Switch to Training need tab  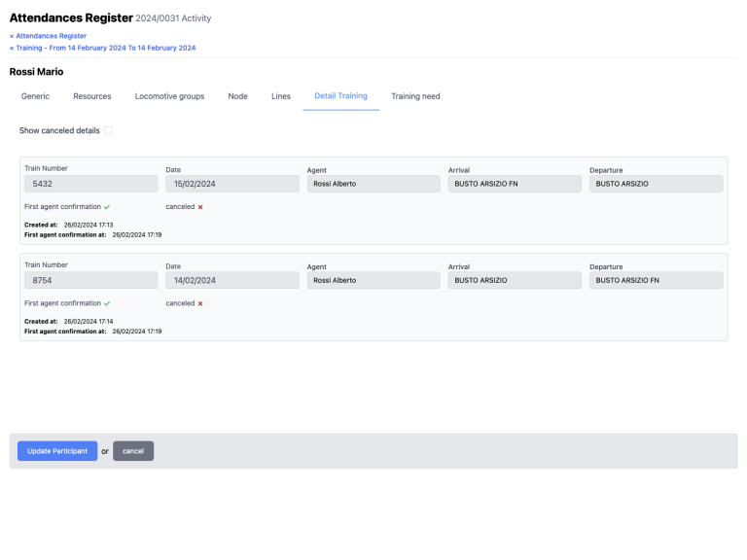click(x=415, y=96)
